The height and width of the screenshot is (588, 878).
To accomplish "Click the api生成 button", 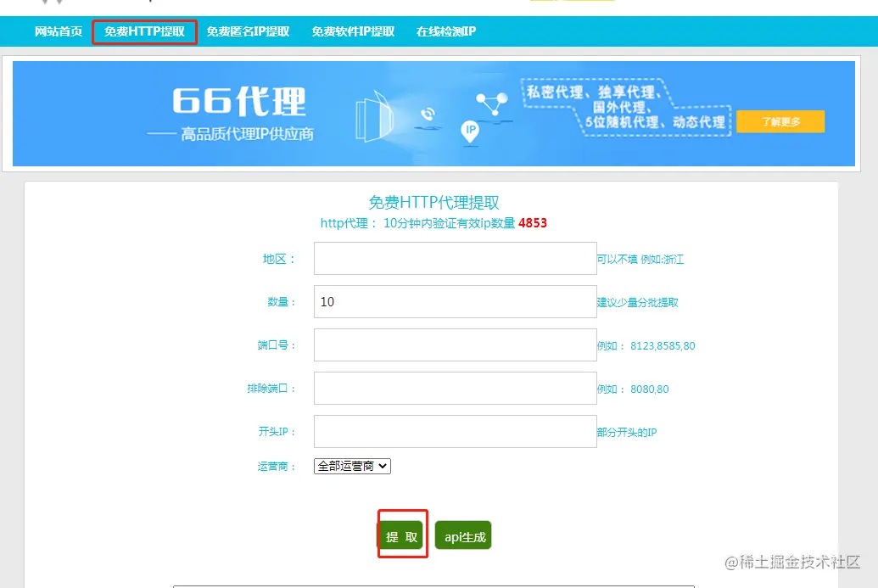I will coord(463,535).
